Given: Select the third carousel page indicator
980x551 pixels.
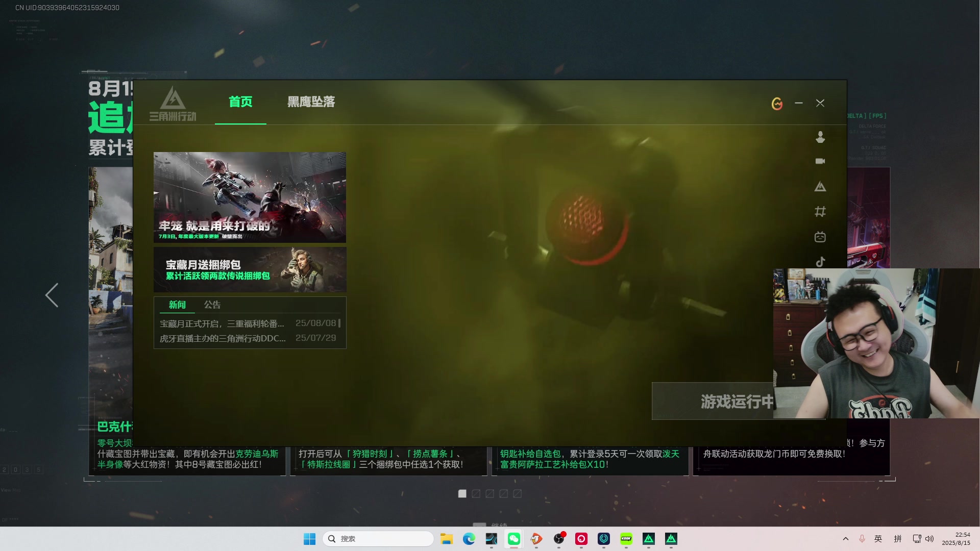Looking at the screenshot, I should [489, 493].
